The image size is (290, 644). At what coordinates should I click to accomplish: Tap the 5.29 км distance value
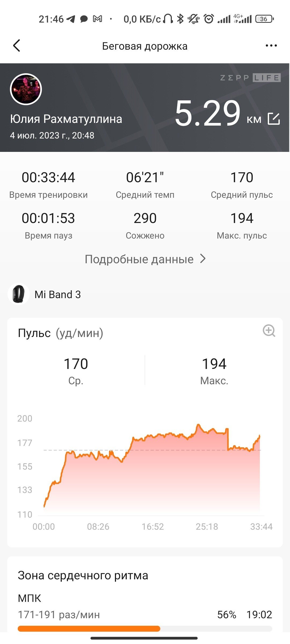tap(218, 113)
